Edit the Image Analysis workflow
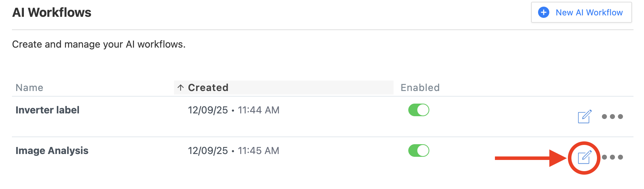 click(584, 157)
